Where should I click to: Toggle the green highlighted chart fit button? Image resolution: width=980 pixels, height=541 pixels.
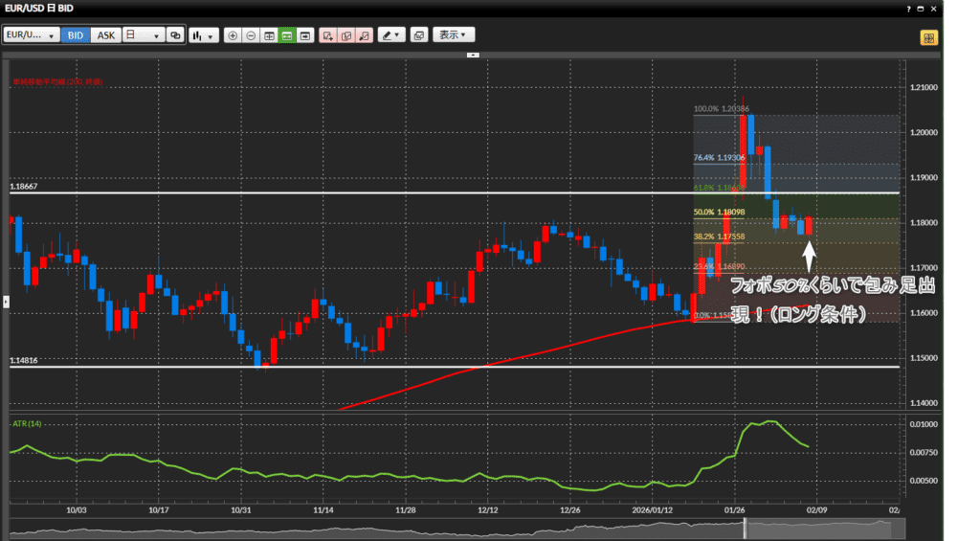286,35
